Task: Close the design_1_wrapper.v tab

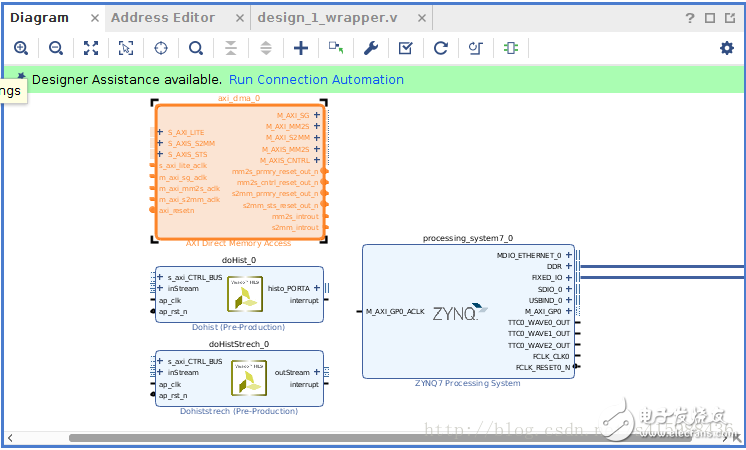Action: tap(422, 18)
